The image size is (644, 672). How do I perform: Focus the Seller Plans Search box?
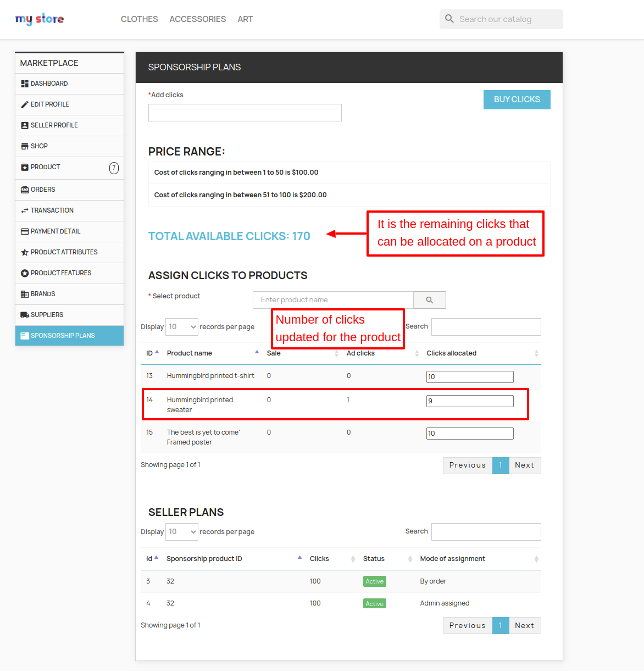[486, 532]
